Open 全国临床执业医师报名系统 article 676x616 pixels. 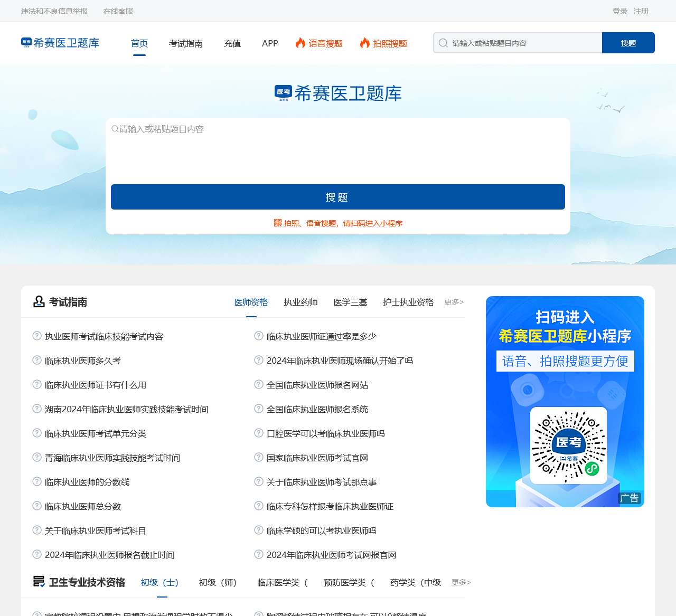[317, 409]
